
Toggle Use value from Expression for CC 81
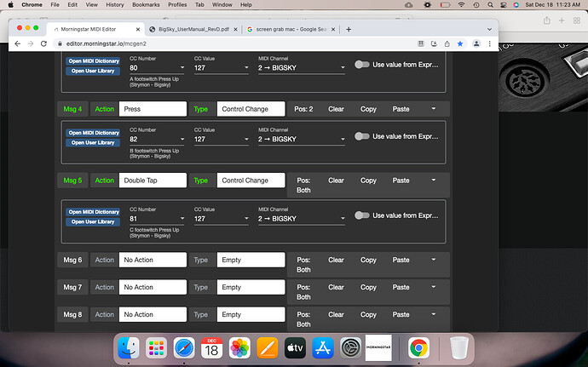coord(362,215)
